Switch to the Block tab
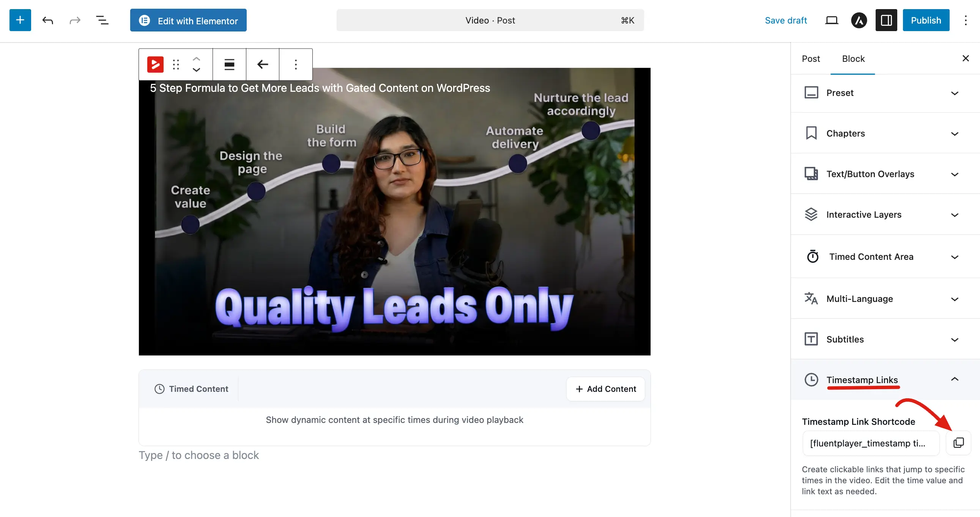The image size is (980, 517). click(853, 58)
